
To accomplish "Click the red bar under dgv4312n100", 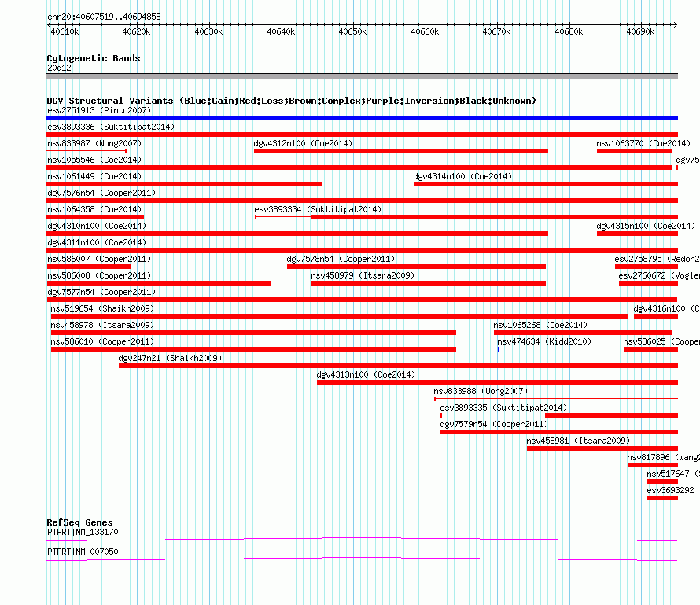I will pyautogui.click(x=401, y=151).
